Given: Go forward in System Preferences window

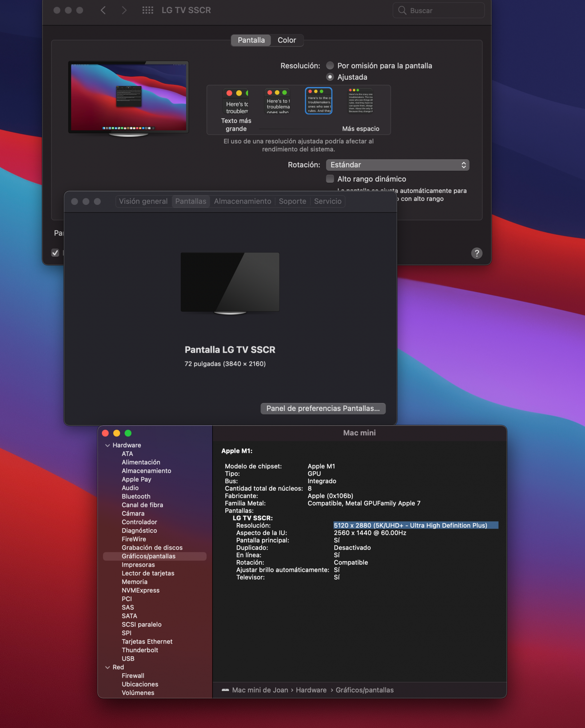Looking at the screenshot, I should point(124,10).
